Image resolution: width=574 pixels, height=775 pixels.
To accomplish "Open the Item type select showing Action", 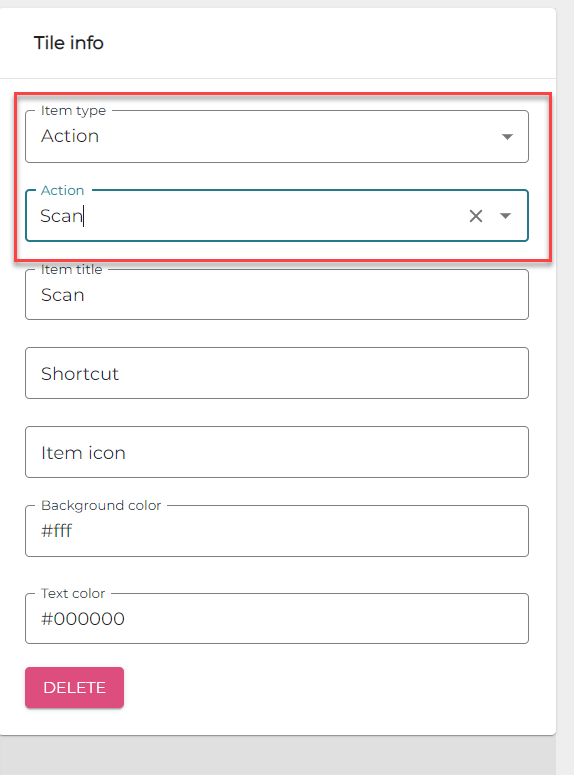I will [277, 136].
